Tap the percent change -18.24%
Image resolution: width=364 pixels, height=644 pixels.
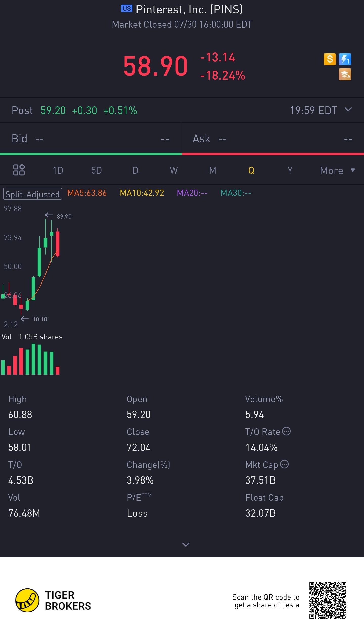[x=223, y=75]
